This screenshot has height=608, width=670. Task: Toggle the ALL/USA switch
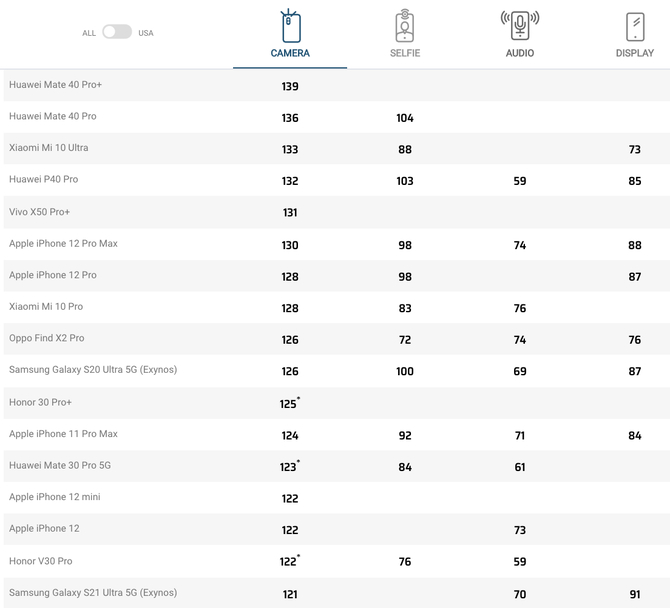click(117, 32)
